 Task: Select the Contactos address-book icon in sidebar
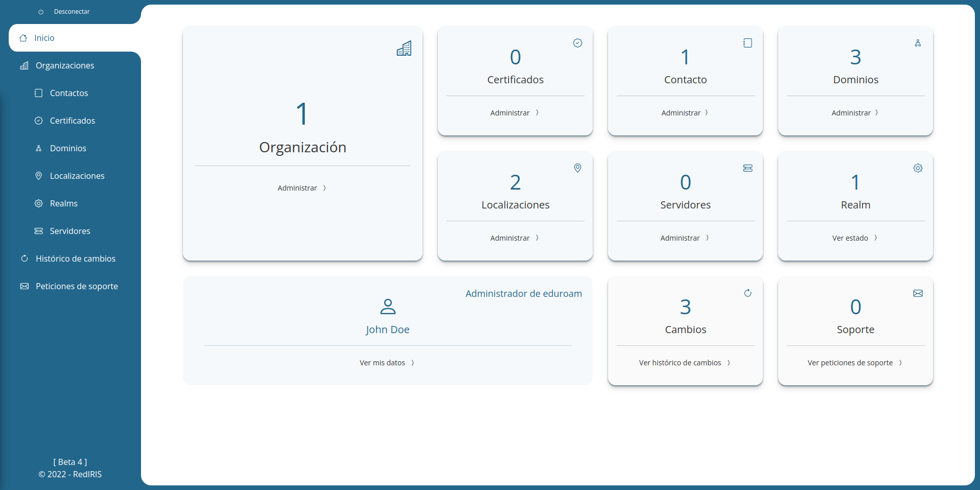tap(39, 93)
